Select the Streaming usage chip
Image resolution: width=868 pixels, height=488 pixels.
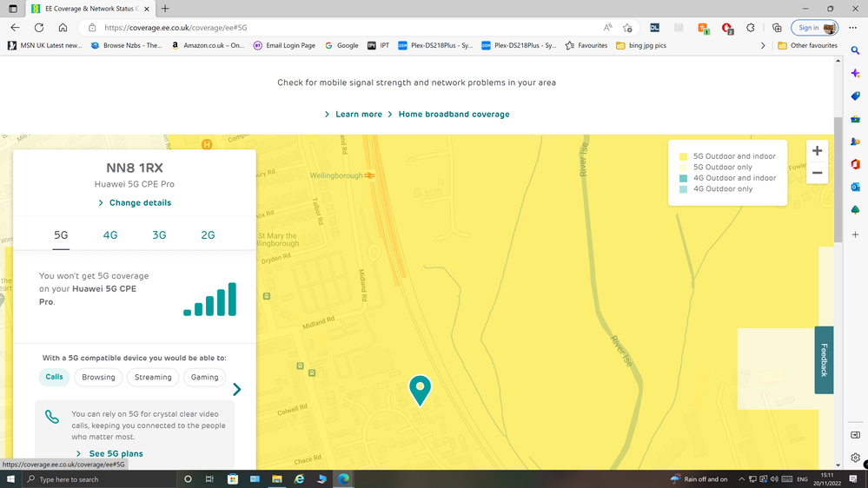click(153, 377)
